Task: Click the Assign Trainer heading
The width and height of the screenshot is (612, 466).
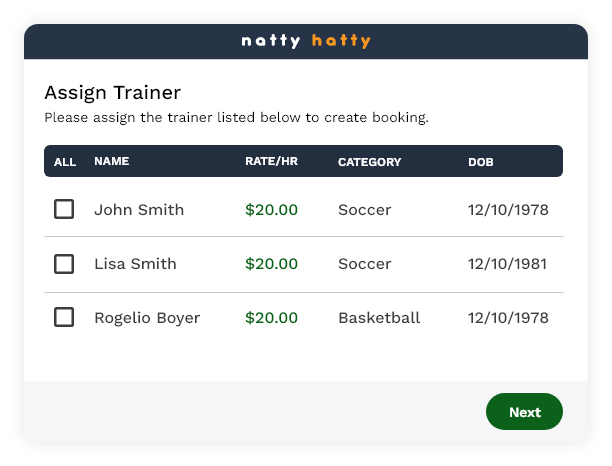Action: pyautogui.click(x=112, y=93)
